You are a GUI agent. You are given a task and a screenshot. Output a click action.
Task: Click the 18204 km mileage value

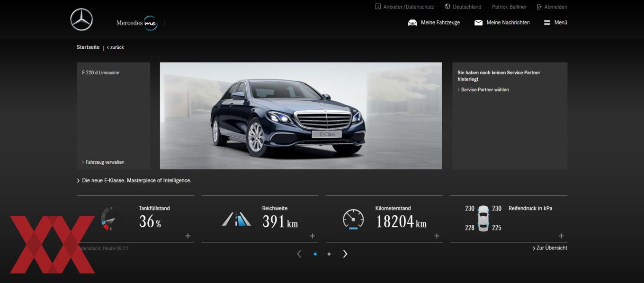(x=401, y=221)
